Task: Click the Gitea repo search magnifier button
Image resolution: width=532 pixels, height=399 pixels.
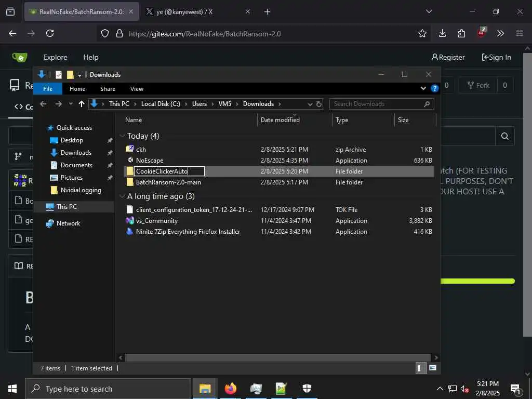Action: click(x=505, y=136)
